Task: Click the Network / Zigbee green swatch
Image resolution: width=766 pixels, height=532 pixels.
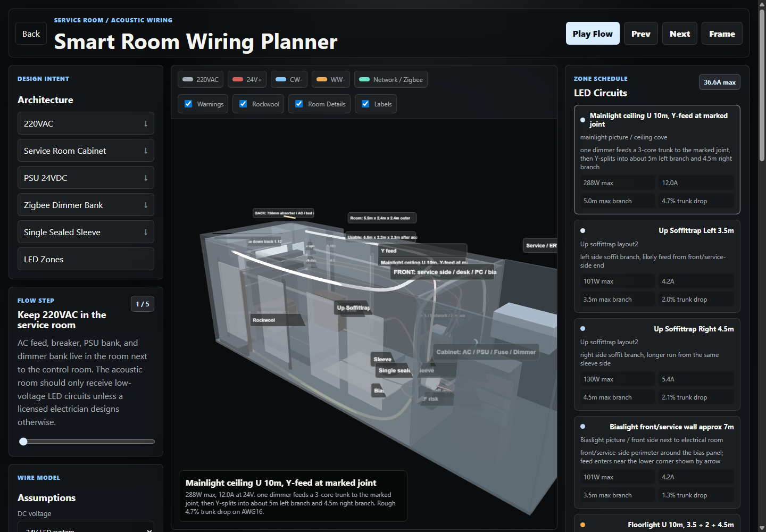Action: click(x=364, y=79)
